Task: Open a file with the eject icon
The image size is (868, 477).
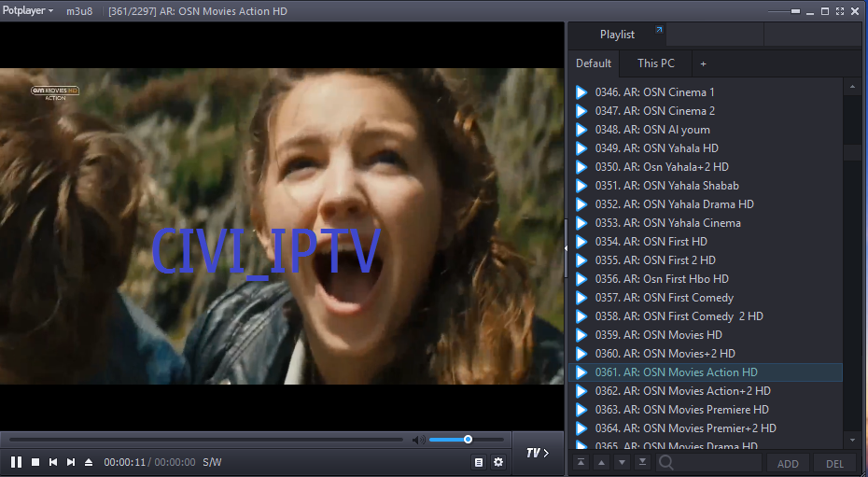Action: point(89,462)
